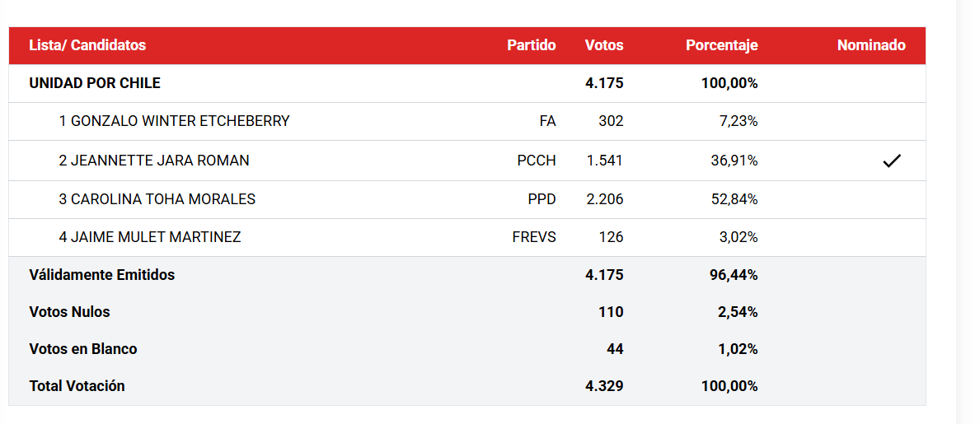Click the nominated checkmark for Jeannette Jara
Screen dimensions: 980x424
click(892, 161)
